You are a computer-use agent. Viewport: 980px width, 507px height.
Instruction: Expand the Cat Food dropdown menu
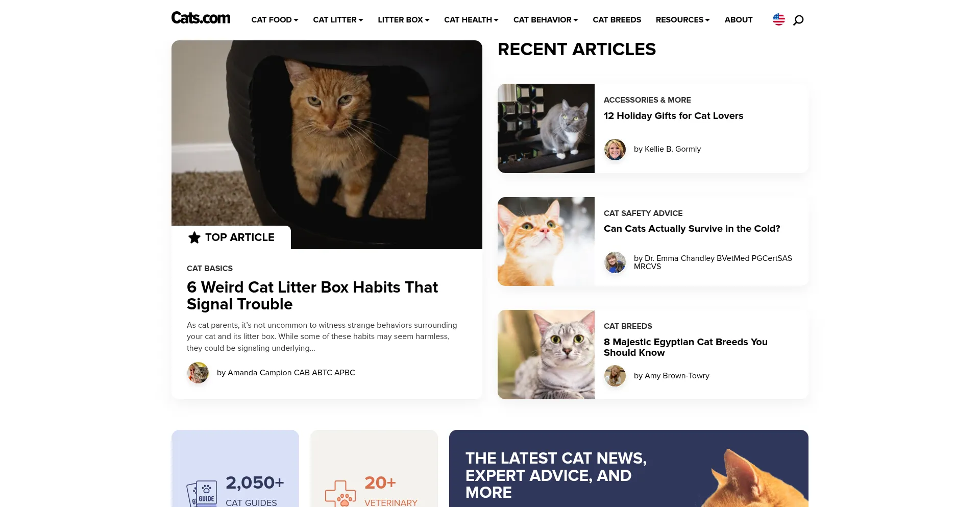coord(275,19)
